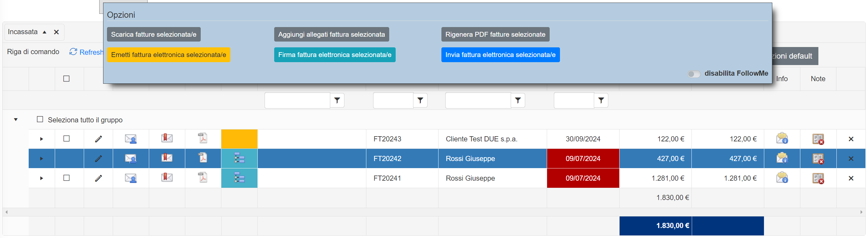
Task: Click hierarchy tree icon in FT20242 row
Action: pos(239,158)
